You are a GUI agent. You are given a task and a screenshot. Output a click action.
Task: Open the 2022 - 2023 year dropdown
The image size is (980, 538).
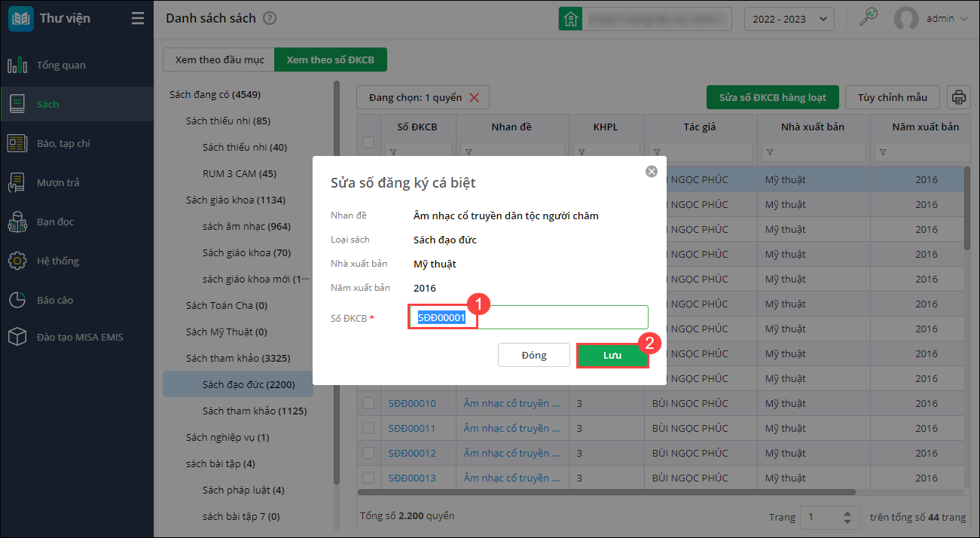[x=789, y=19]
